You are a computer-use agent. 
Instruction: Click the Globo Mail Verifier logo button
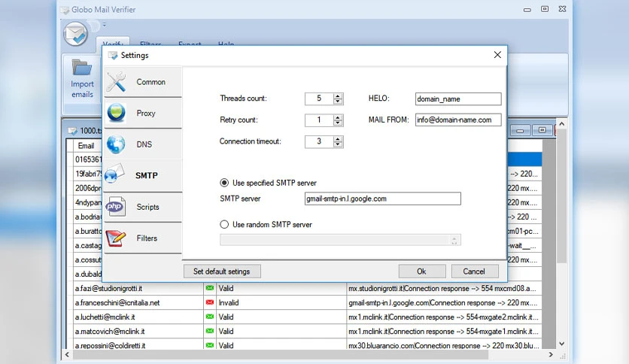coord(75,34)
